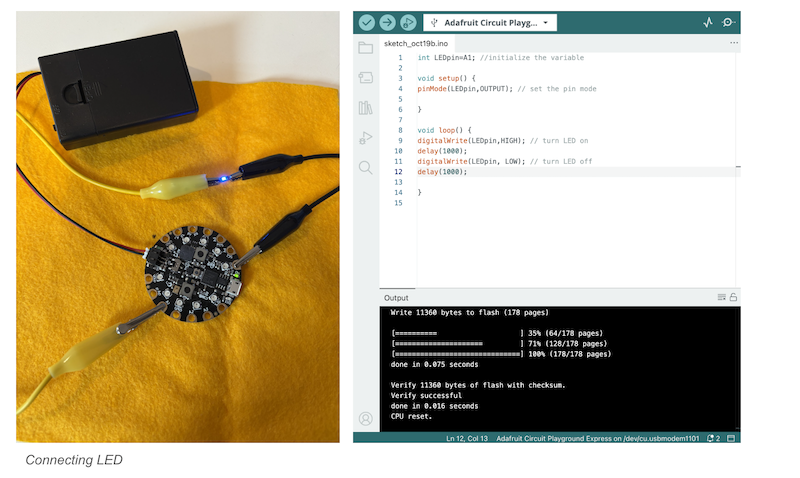This screenshot has width=800, height=478.
Task: Click the notifications count in status bar
Action: 713,438
